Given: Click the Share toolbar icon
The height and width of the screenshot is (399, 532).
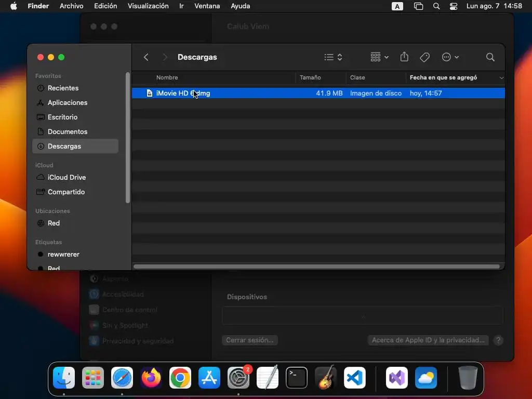Looking at the screenshot, I should coord(404,57).
